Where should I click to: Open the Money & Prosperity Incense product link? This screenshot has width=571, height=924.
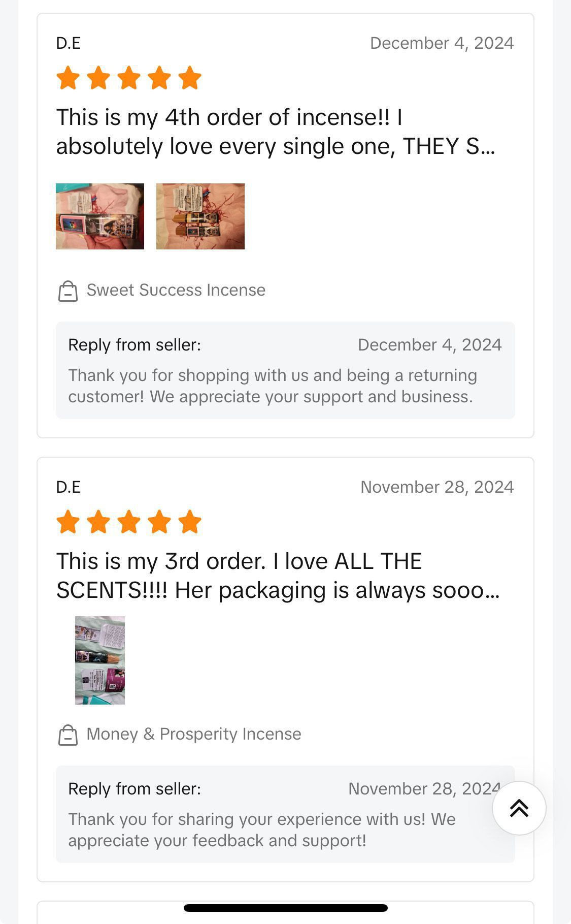(x=194, y=734)
